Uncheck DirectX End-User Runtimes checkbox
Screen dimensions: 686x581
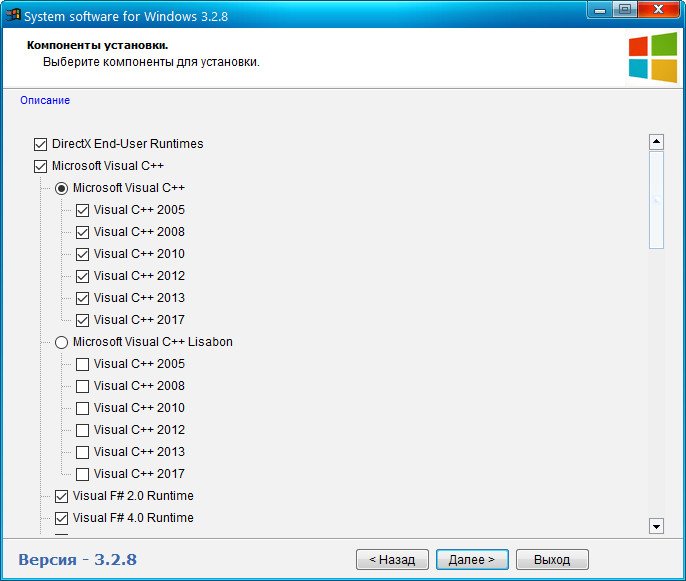(40, 144)
